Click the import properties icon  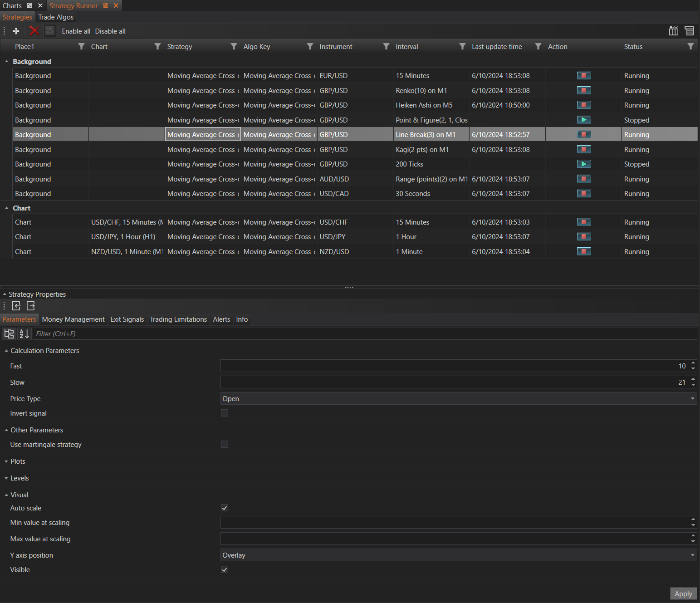click(x=16, y=306)
